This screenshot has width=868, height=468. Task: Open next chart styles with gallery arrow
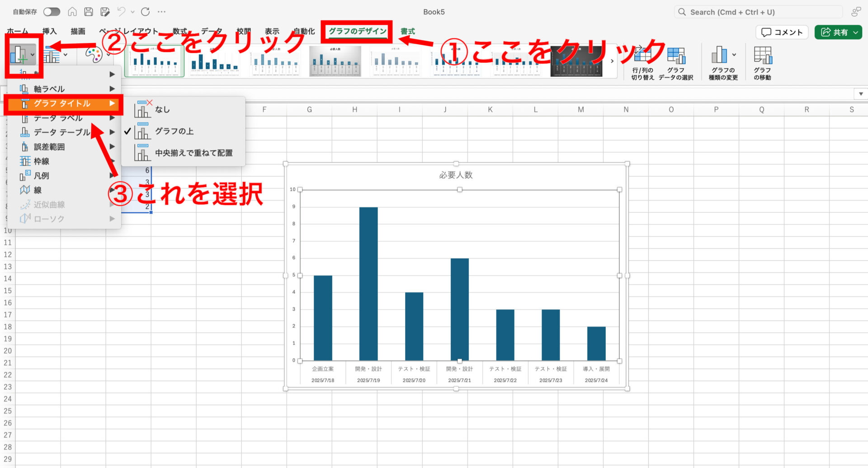(612, 61)
